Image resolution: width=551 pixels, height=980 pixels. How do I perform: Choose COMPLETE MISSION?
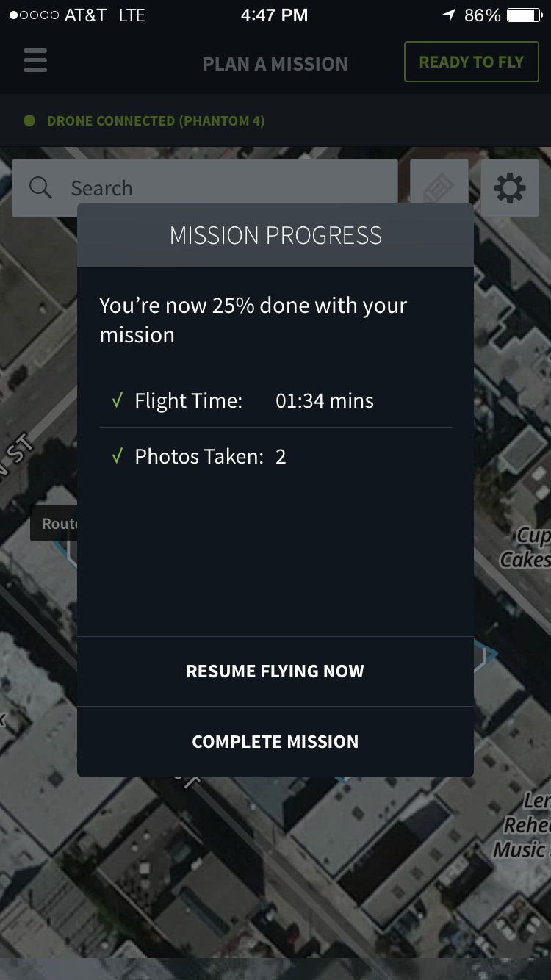(x=275, y=742)
